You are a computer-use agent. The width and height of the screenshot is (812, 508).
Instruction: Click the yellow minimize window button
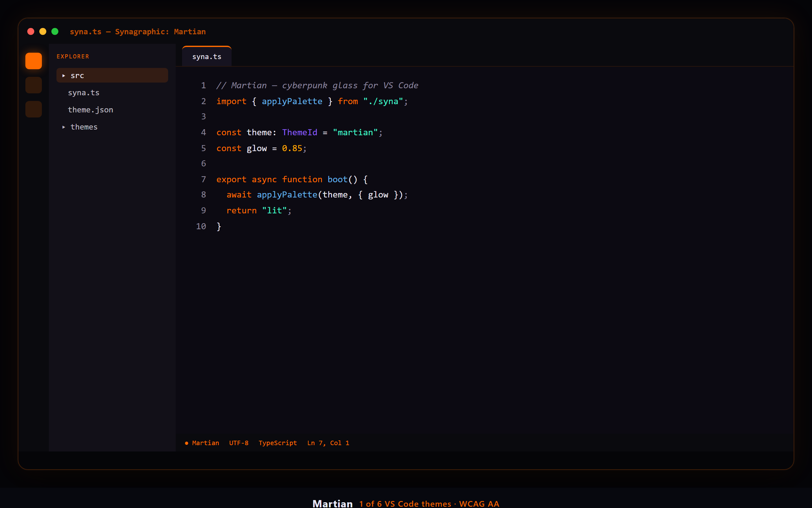click(43, 31)
